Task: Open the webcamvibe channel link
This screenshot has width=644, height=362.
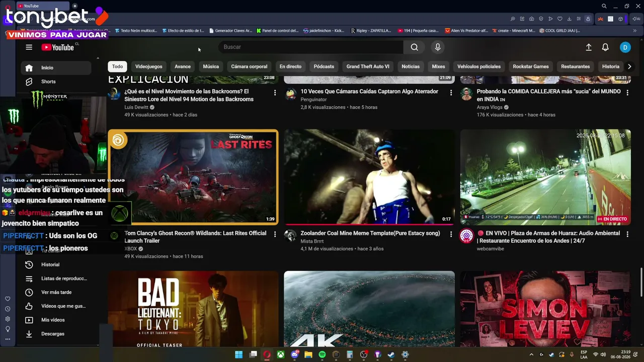Action: 491,249
